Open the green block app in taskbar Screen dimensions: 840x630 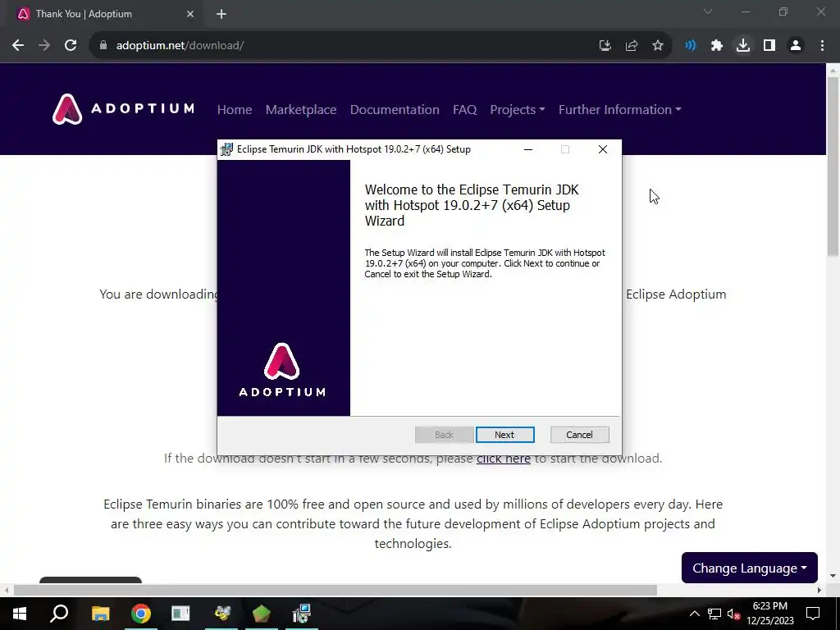[262, 614]
